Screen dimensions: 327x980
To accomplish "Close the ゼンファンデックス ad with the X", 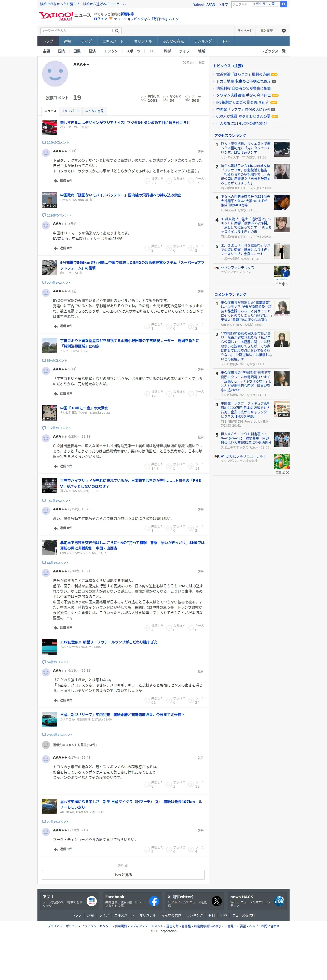I will click(x=288, y=284).
